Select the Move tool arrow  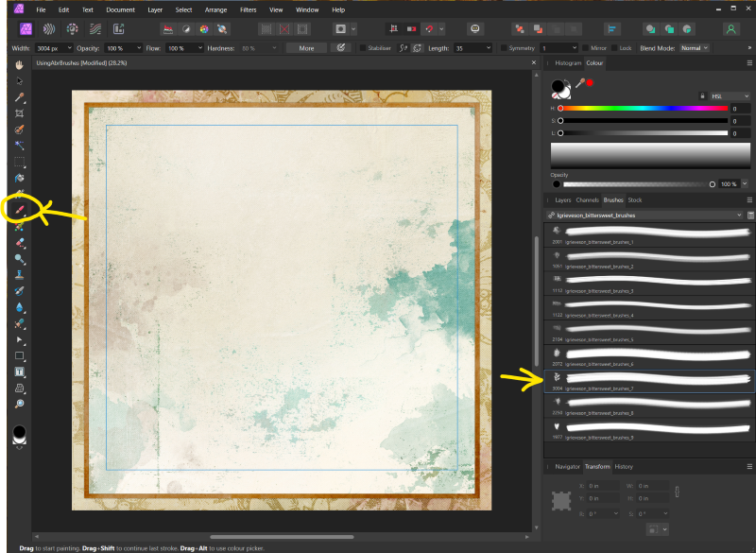coord(19,81)
